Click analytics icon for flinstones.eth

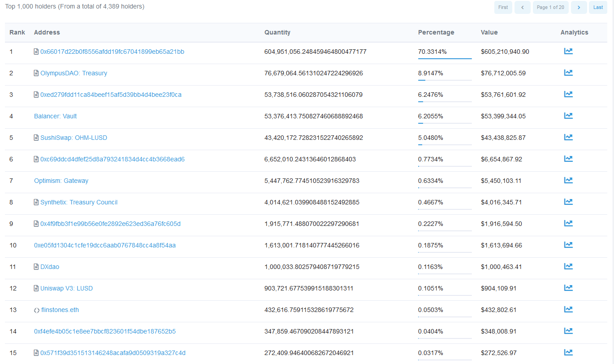pos(568,309)
